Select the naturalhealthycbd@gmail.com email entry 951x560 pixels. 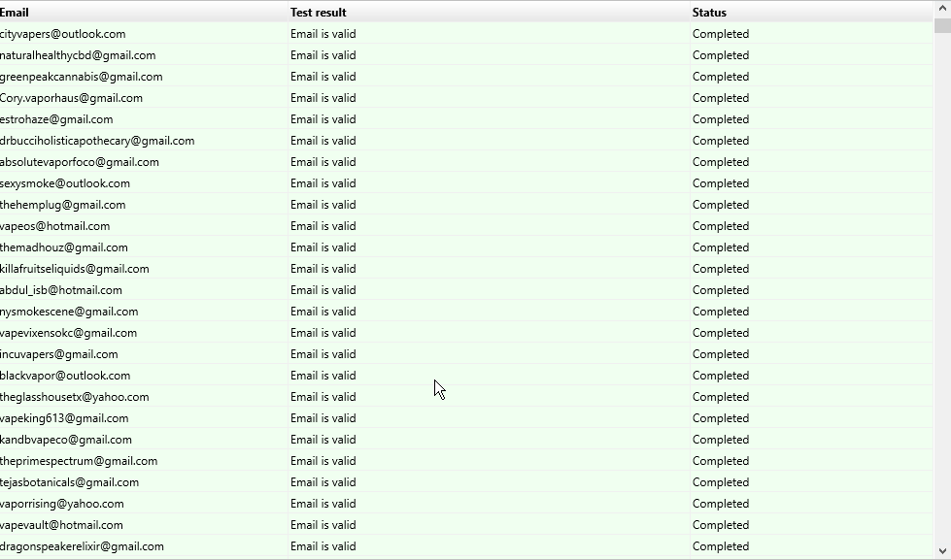[x=78, y=55]
